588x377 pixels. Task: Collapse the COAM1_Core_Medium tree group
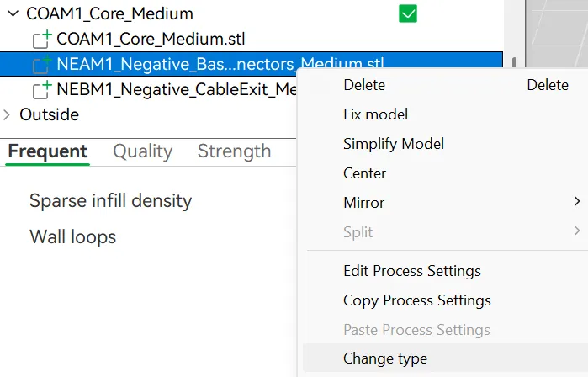coord(13,13)
